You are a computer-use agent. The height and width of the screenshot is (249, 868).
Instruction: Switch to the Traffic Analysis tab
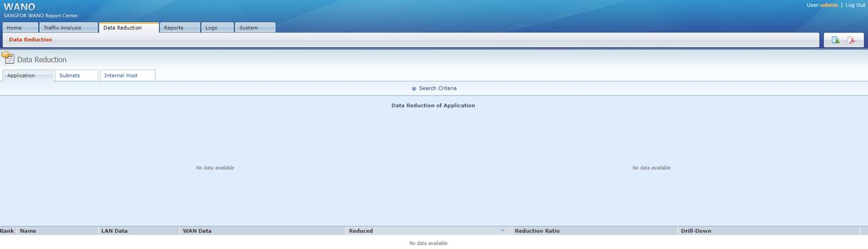pyautogui.click(x=68, y=28)
